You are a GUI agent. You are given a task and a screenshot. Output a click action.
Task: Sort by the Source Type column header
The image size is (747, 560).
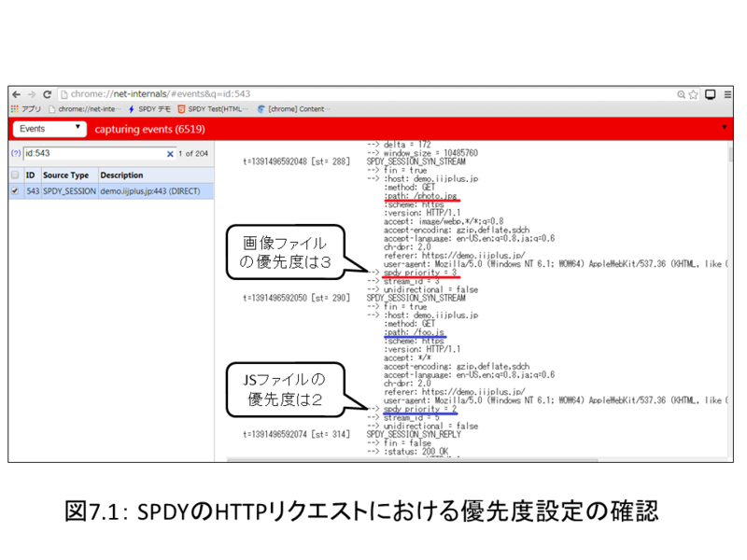[65, 175]
